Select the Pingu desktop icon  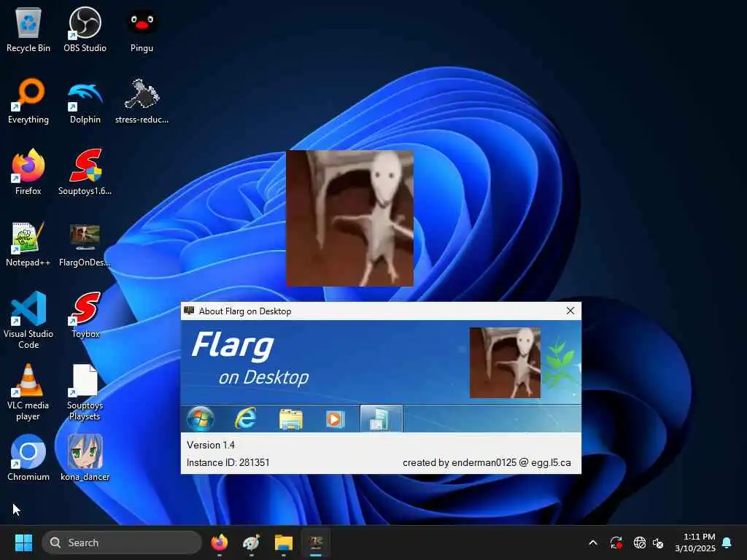(142, 30)
